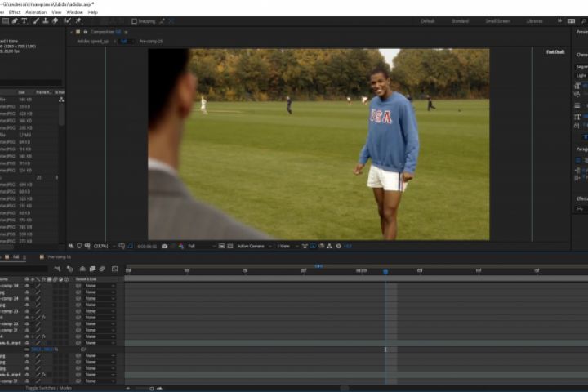Click the snapshot camera icon under the viewer
The width and height of the screenshot is (588, 392).
click(x=164, y=246)
